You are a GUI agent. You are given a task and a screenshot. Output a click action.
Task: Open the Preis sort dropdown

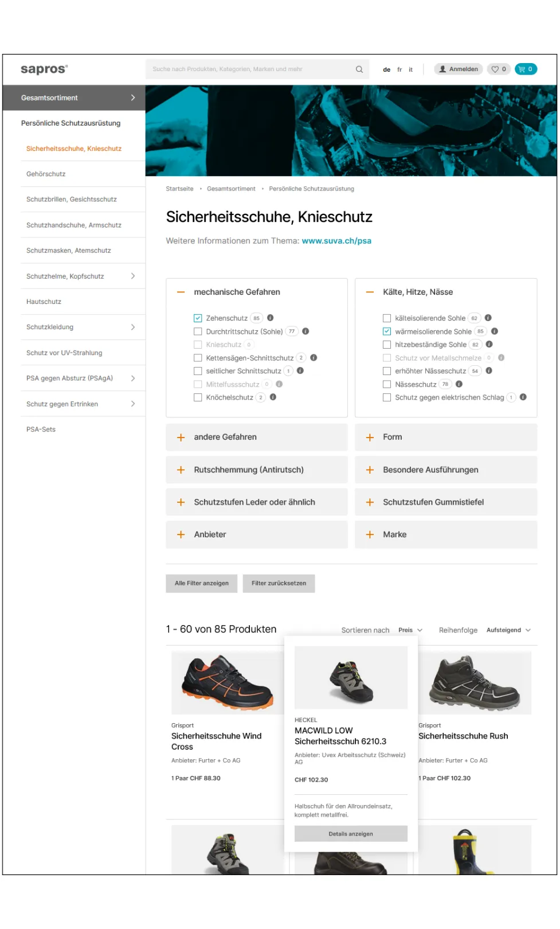click(x=410, y=630)
